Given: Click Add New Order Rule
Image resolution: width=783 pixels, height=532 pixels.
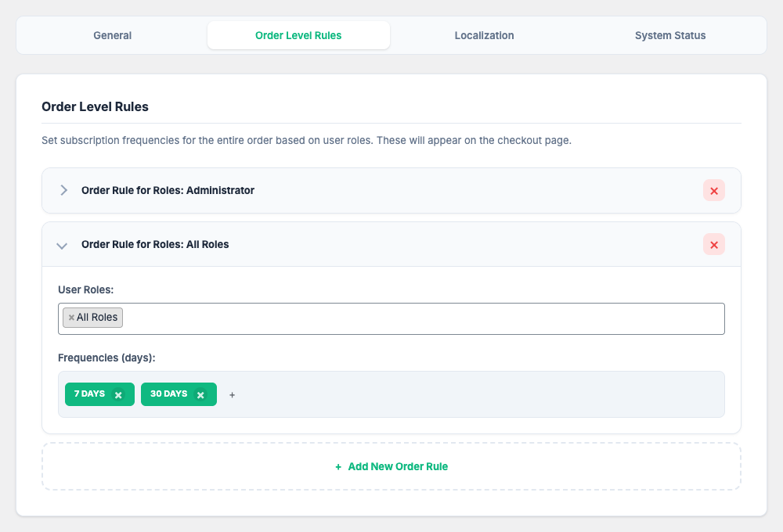Looking at the screenshot, I should click(391, 466).
